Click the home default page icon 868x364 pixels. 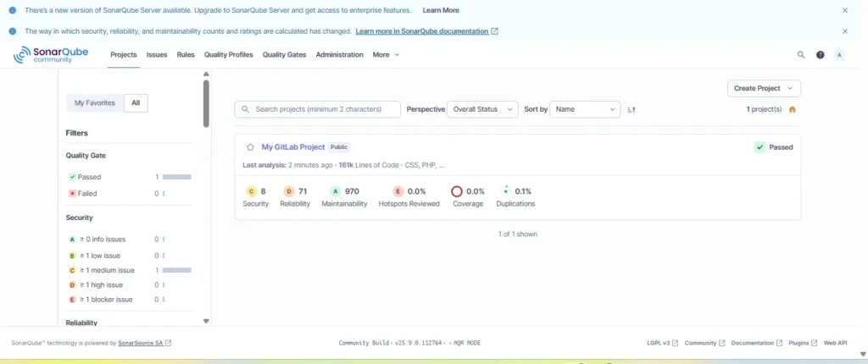[x=793, y=109]
